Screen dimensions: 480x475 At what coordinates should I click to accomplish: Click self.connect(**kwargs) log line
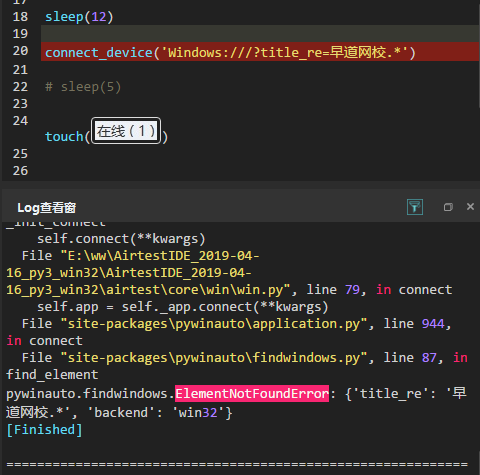(x=121, y=239)
